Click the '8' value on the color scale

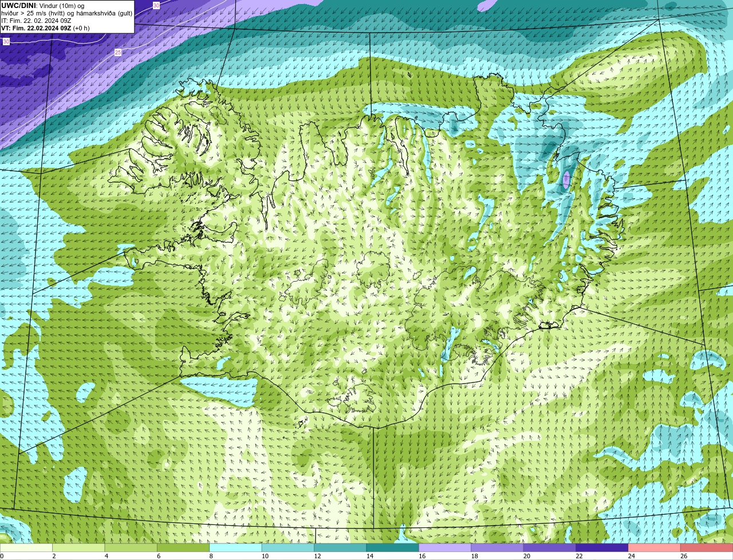(x=211, y=556)
